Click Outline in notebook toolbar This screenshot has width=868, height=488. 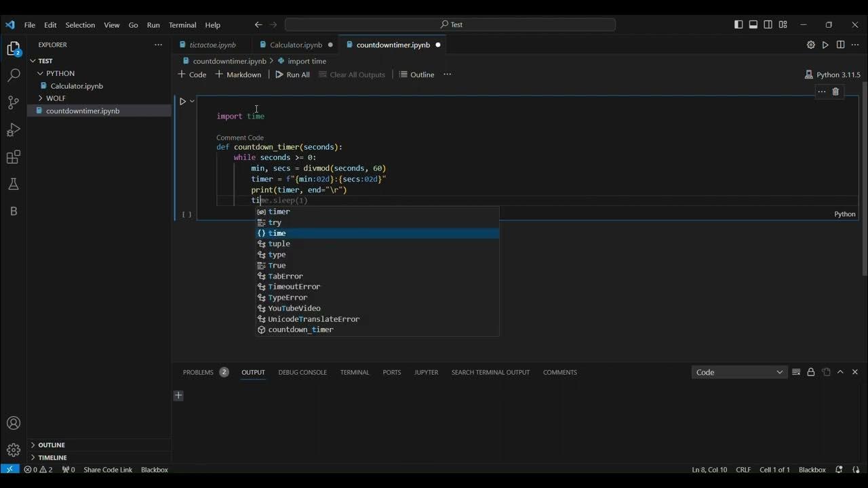click(x=416, y=75)
